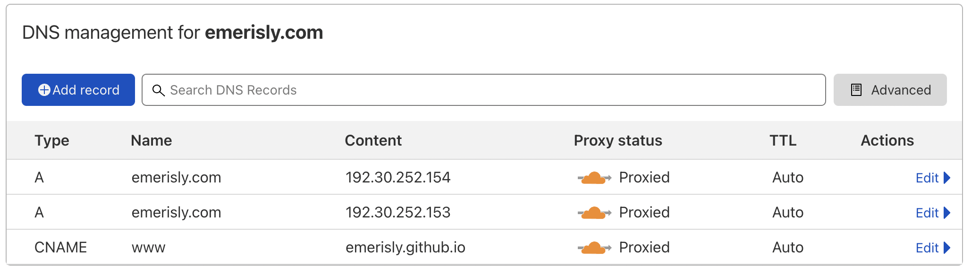Open the Advanced options button
The width and height of the screenshot is (980, 277).
coord(890,90)
